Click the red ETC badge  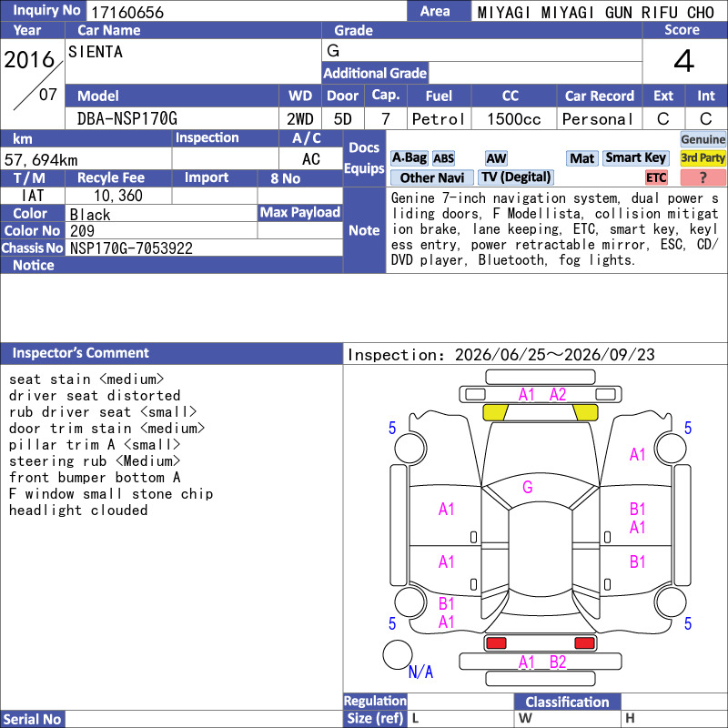(656, 177)
